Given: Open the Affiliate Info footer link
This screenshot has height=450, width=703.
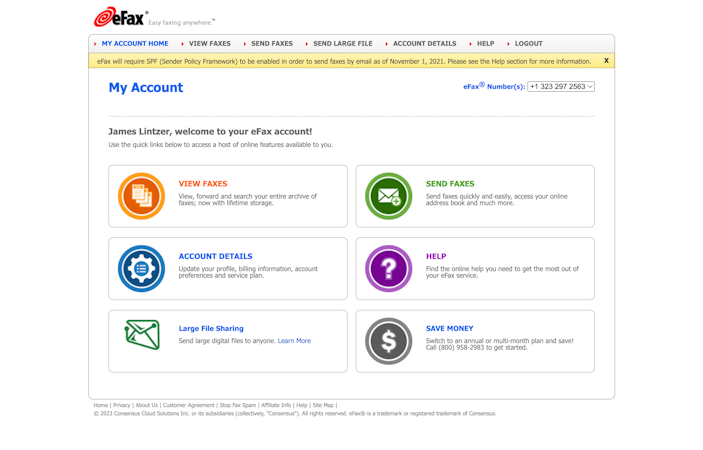Looking at the screenshot, I should 276,405.
